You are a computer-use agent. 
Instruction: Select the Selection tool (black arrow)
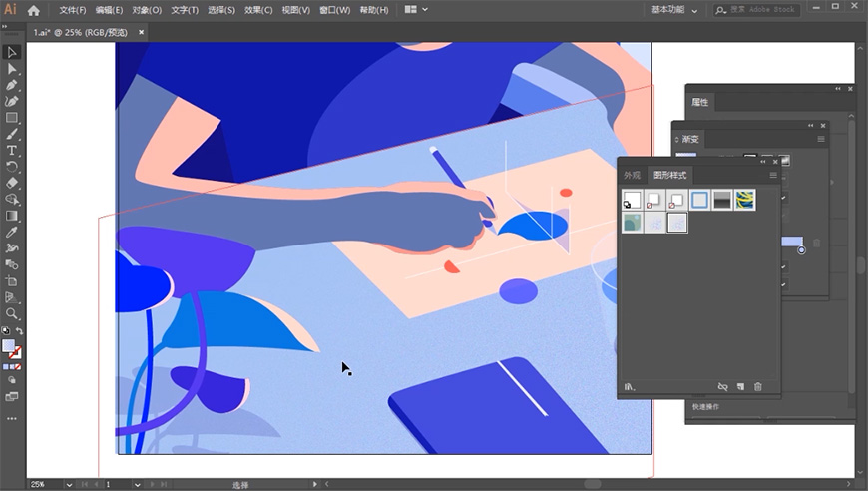tap(11, 52)
